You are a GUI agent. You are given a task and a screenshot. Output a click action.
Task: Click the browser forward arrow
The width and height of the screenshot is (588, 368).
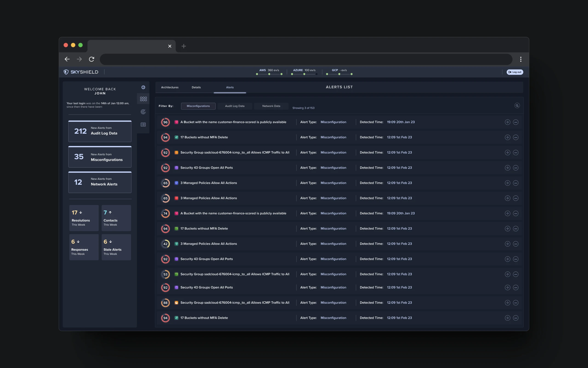79,59
